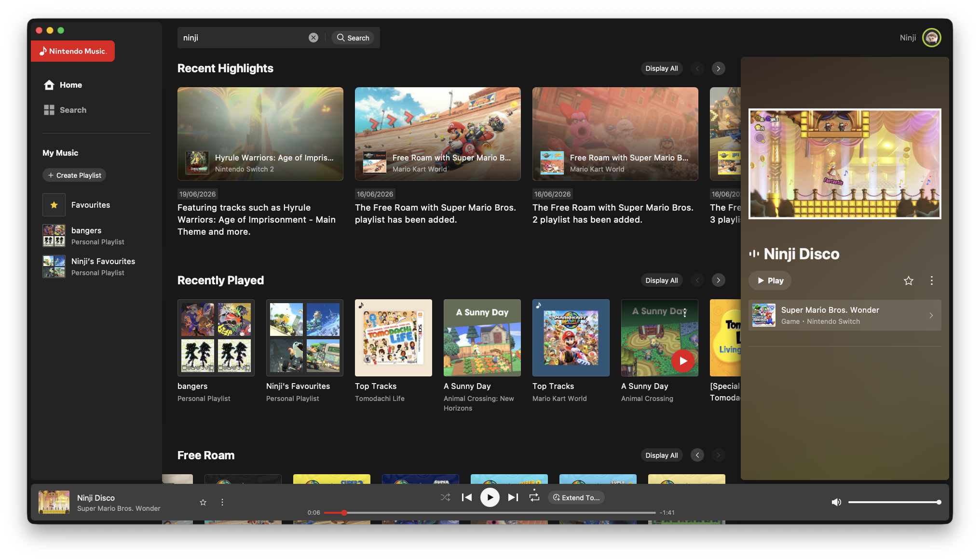This screenshot has height=560, width=980.
Task: Click Create Playlist button
Action: click(74, 175)
